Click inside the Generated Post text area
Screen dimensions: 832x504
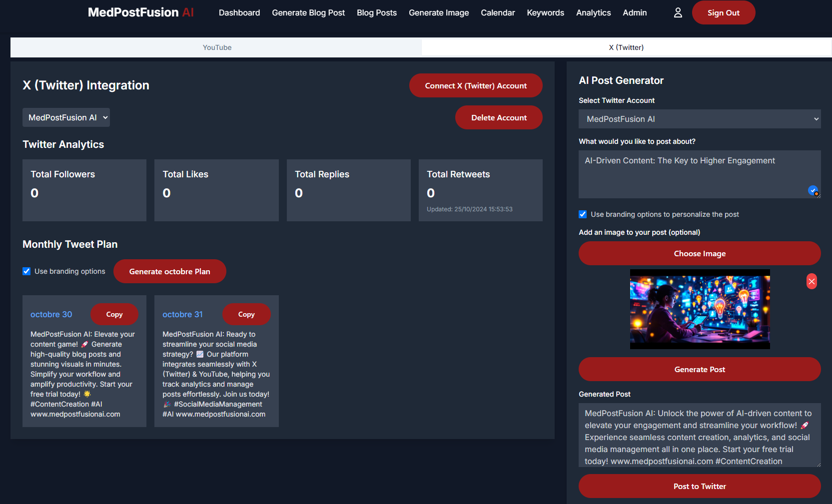tap(700, 435)
